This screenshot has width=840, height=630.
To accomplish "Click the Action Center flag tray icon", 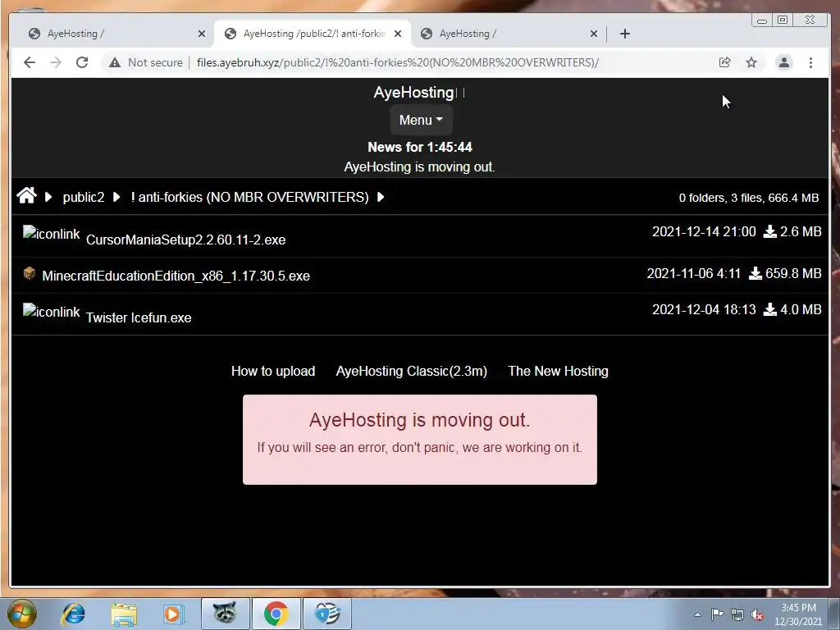I will (717, 614).
